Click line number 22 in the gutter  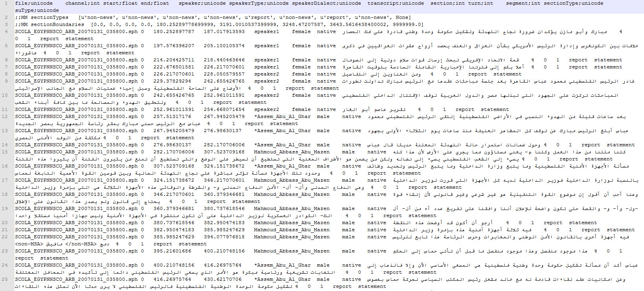click(5, 237)
